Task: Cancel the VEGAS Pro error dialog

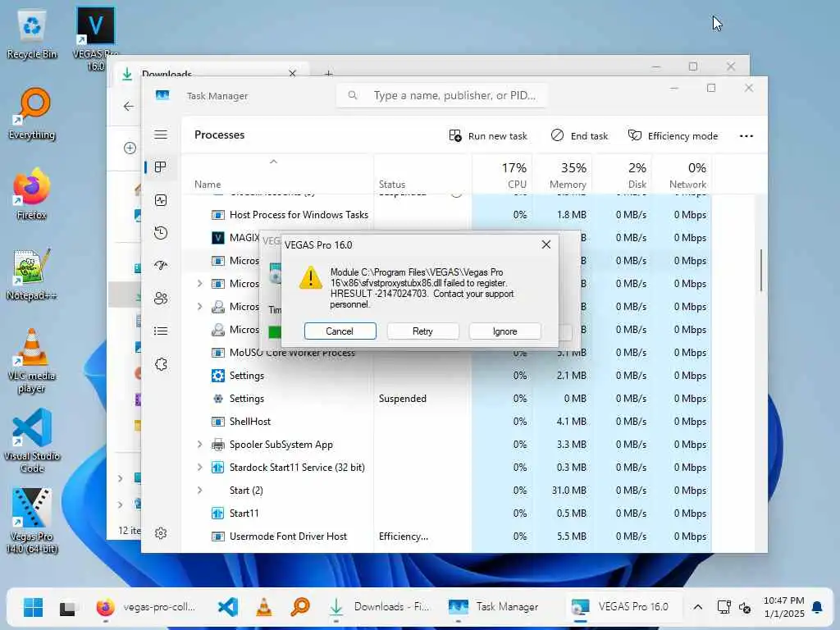Action: click(x=340, y=331)
